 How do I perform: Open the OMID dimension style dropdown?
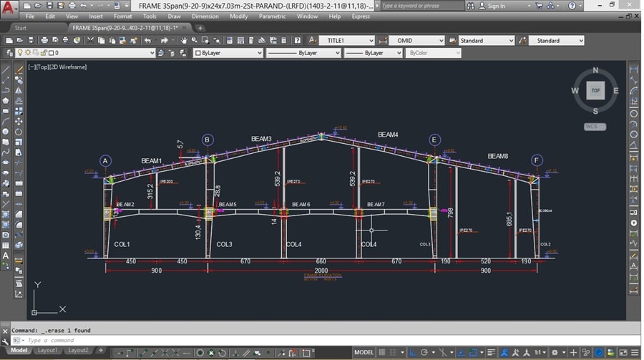tap(417, 40)
